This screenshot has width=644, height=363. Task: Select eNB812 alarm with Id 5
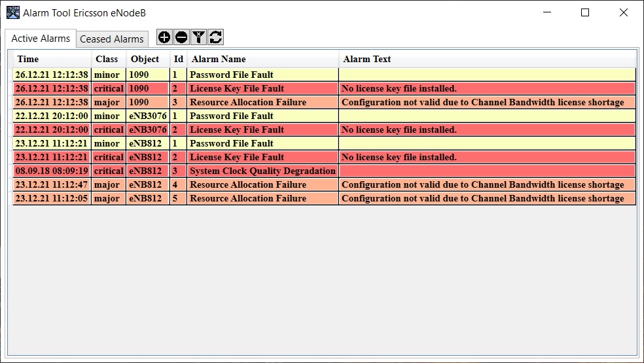(x=247, y=198)
